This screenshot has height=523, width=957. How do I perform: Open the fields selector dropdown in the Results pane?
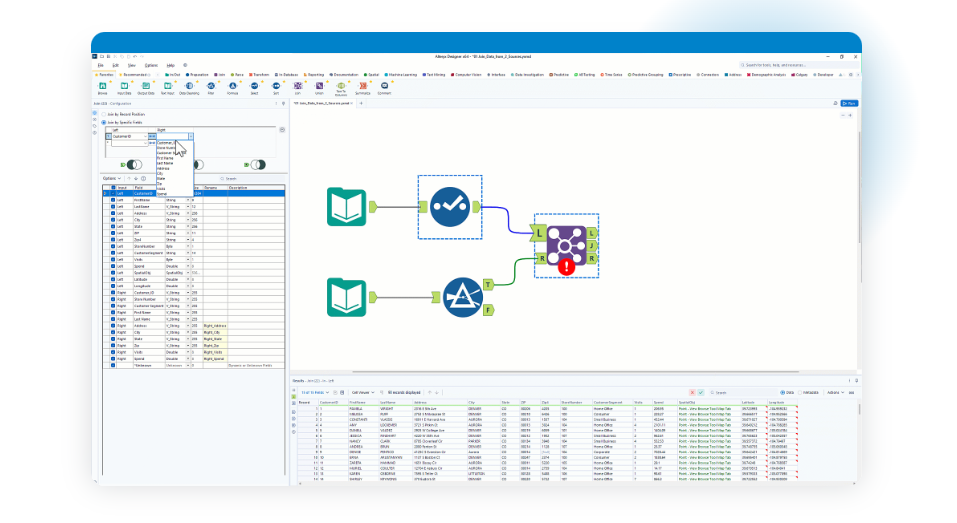(x=315, y=392)
